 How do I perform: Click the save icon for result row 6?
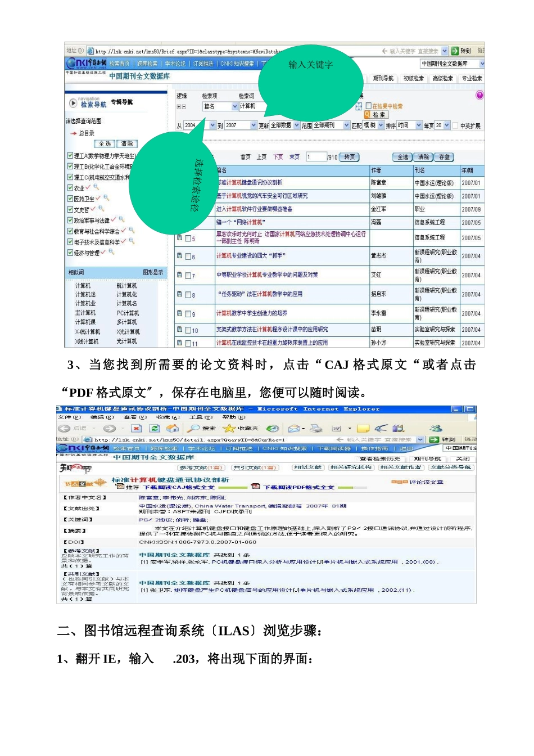180,256
